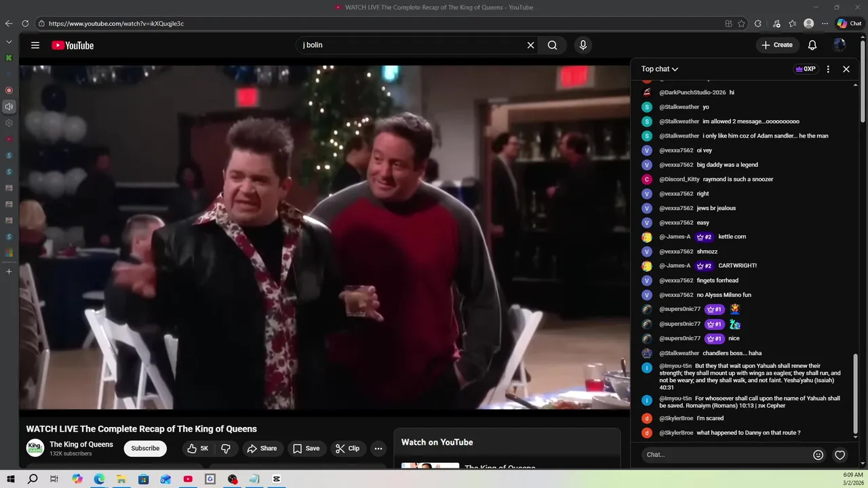Dislike the video

pyautogui.click(x=226, y=449)
